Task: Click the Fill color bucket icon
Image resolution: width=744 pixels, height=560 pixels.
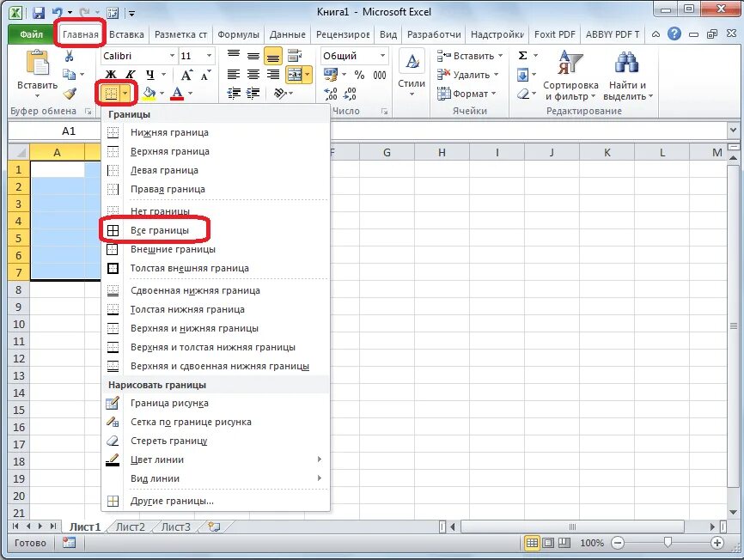Action: (149, 93)
